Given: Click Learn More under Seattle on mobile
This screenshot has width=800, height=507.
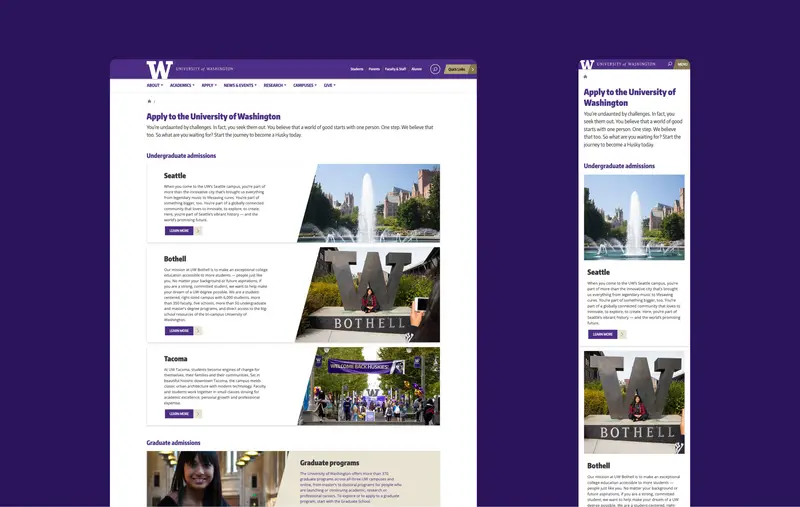Looking at the screenshot, I should click(x=603, y=334).
